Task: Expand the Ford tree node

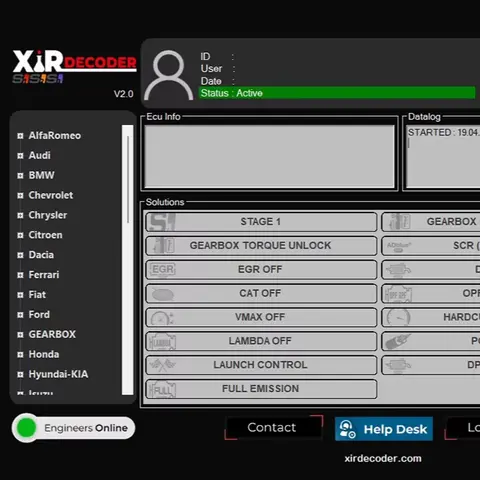Action: tap(20, 315)
